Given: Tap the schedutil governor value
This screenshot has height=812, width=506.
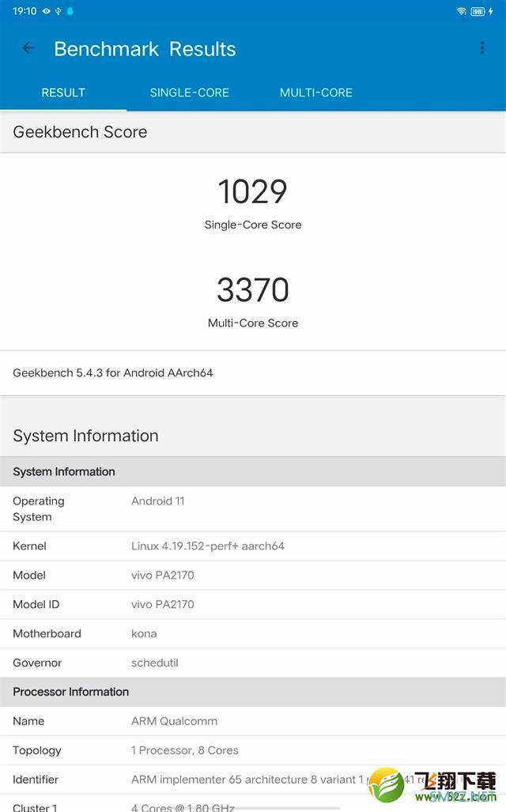Looking at the screenshot, I should tap(155, 663).
